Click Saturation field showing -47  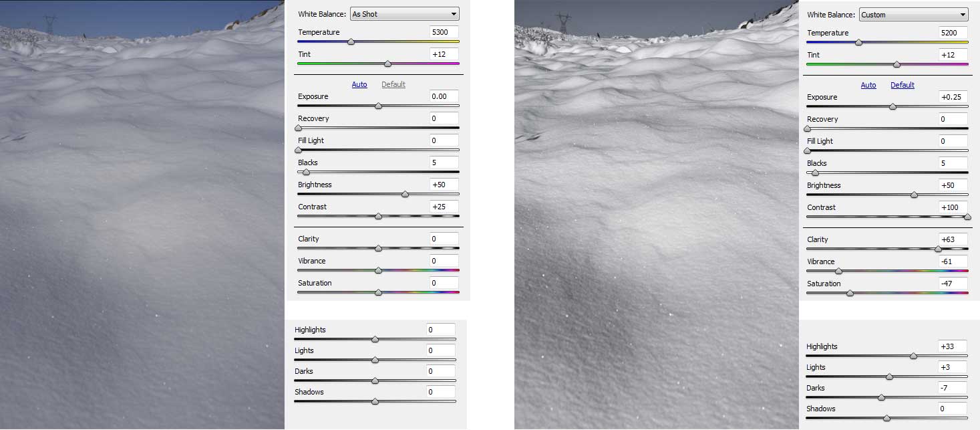954,284
